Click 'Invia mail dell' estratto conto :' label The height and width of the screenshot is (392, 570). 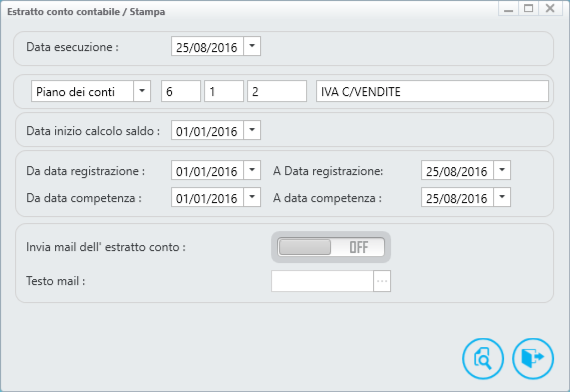click(106, 247)
